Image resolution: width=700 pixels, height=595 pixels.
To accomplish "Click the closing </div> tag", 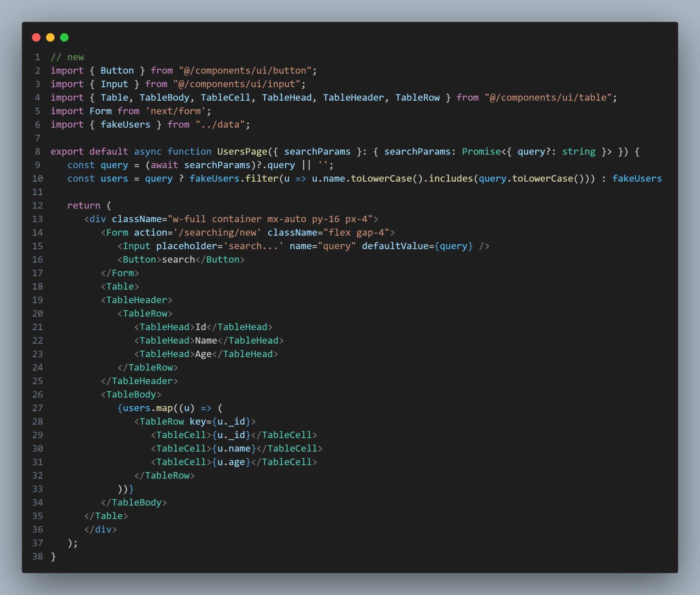I will tap(100, 530).
